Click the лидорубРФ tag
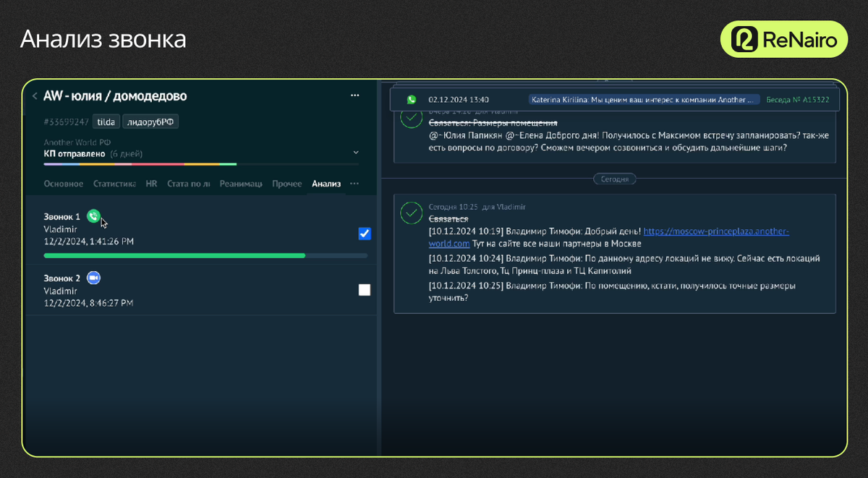Viewport: 868px width, 478px height. click(x=150, y=122)
